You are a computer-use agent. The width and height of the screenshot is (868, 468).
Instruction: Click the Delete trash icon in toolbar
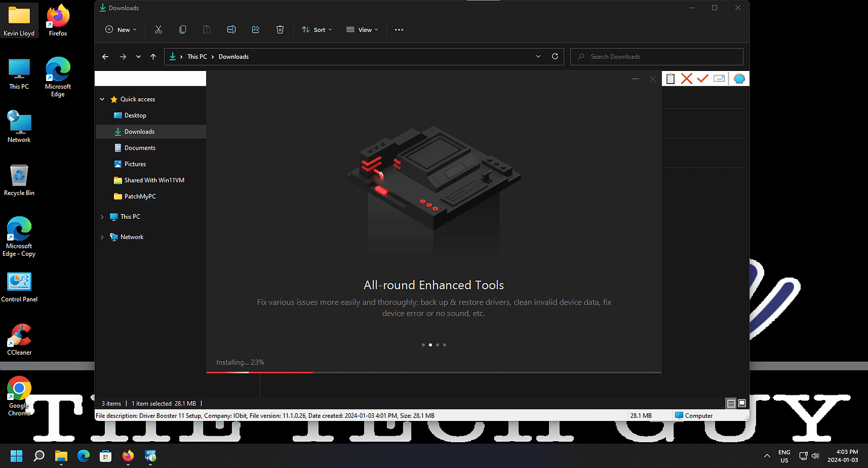click(280, 30)
